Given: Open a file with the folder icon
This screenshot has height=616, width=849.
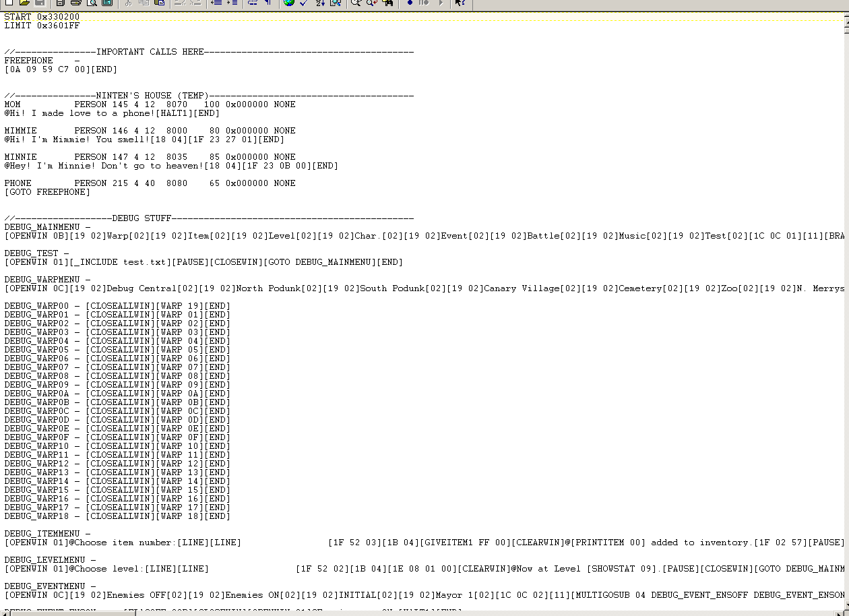Looking at the screenshot, I should [24, 3].
